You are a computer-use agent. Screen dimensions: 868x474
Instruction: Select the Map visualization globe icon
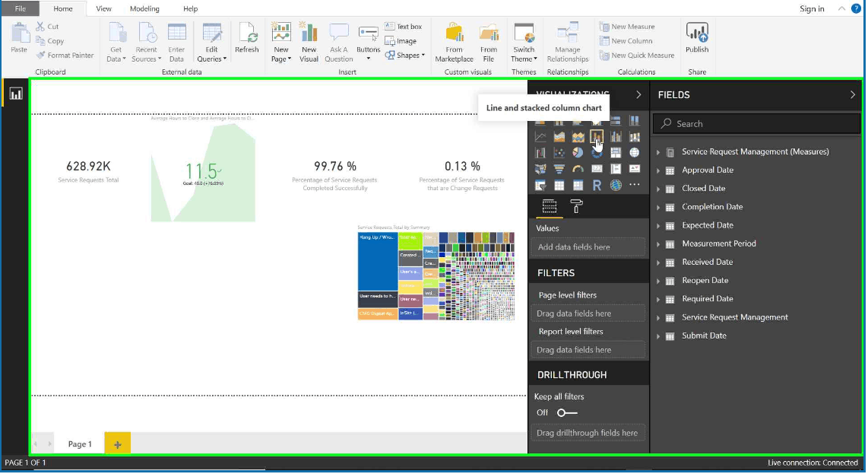[x=635, y=152]
